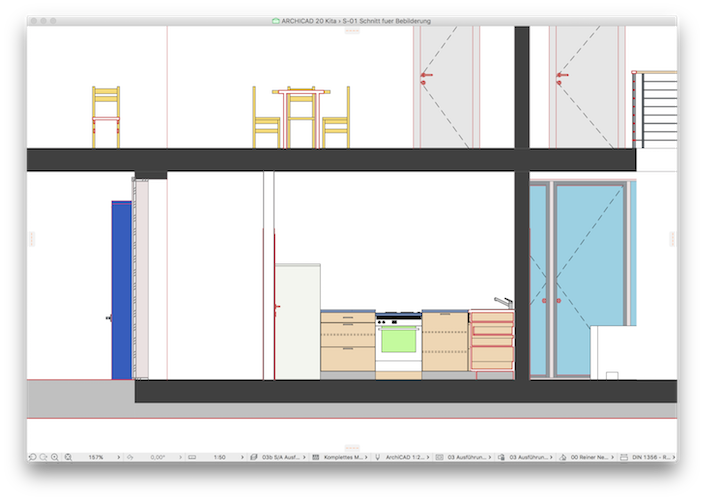Click the ArchiCAD 1:2... pen set label
The height and width of the screenshot is (500, 704).
(405, 457)
